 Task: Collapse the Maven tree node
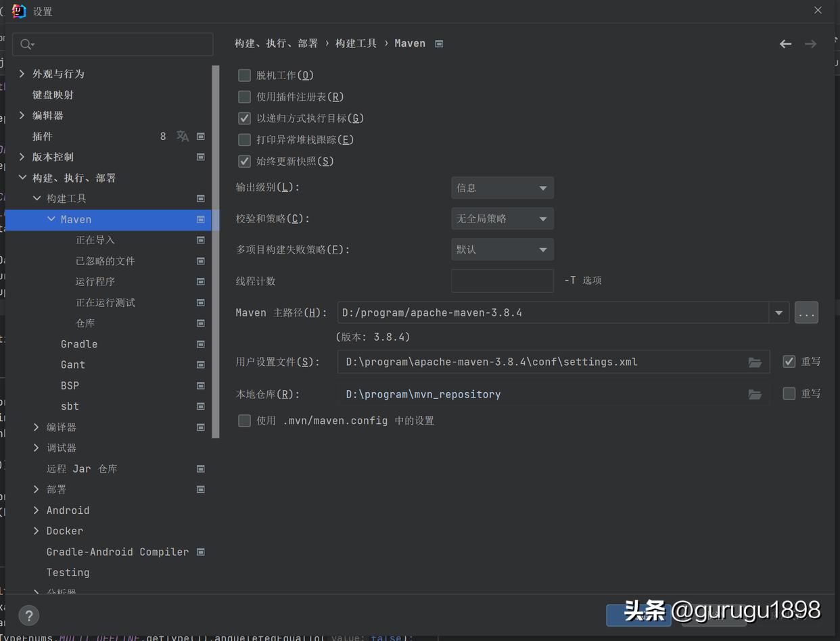51,219
